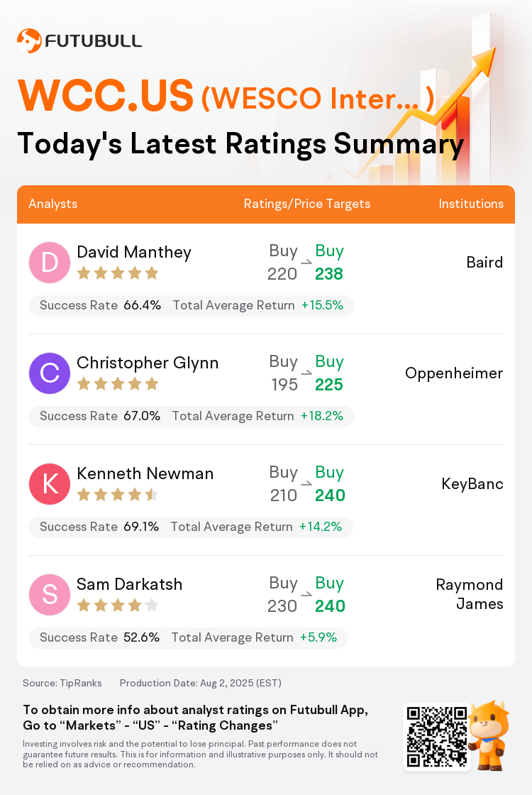Click the Institutions column header
The height and width of the screenshot is (795, 532).
471,204
